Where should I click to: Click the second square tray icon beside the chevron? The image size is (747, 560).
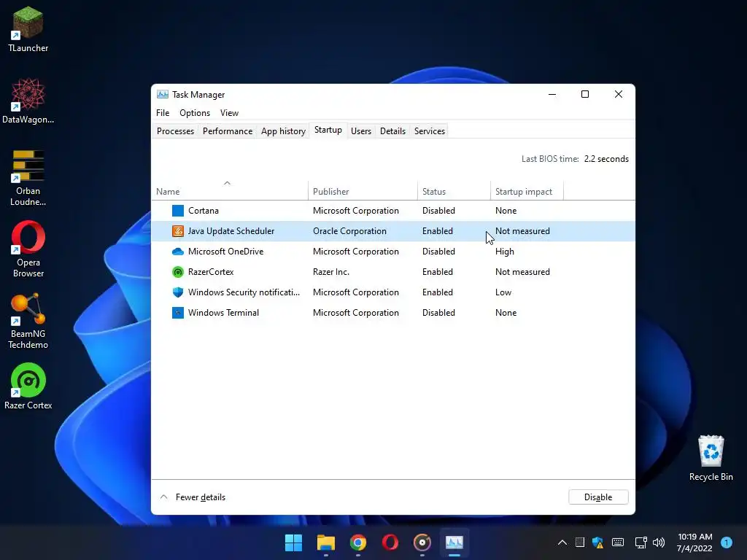580,542
